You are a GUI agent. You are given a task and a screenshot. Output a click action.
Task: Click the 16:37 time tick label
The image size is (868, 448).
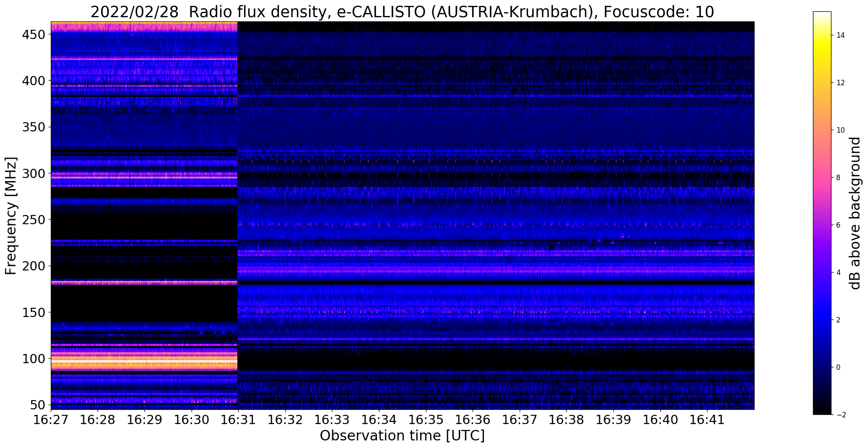coord(520,419)
